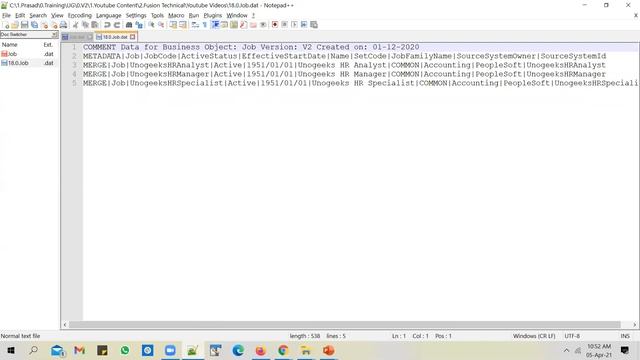Open the View menu

click(57, 15)
